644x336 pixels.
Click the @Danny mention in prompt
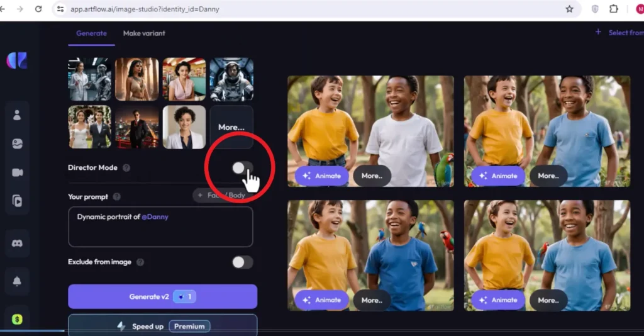tap(155, 217)
